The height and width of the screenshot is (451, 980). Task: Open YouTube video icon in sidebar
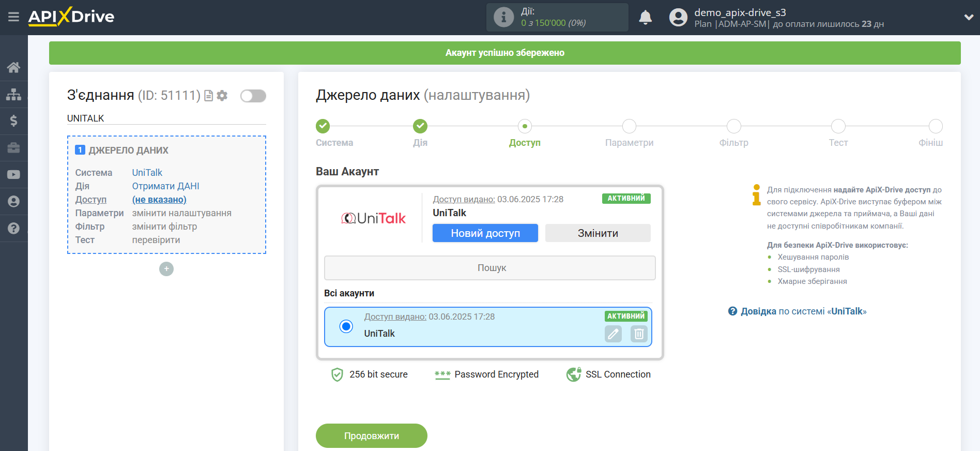[x=13, y=175]
